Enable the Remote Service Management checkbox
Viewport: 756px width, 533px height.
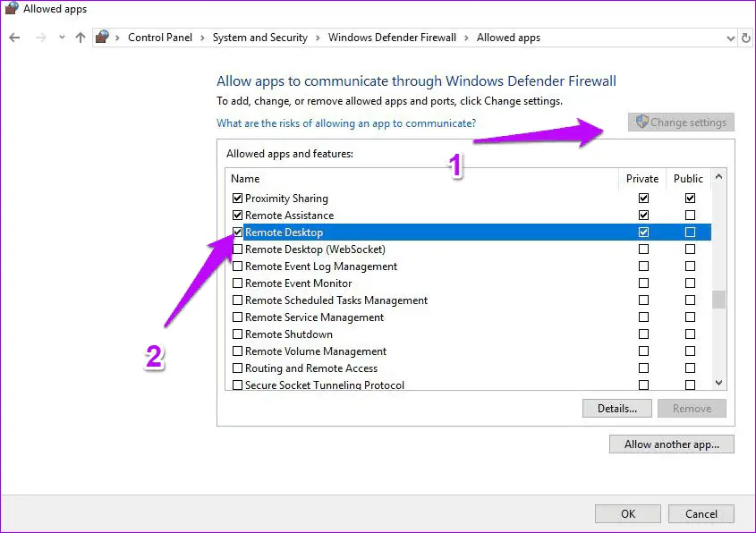pos(237,317)
